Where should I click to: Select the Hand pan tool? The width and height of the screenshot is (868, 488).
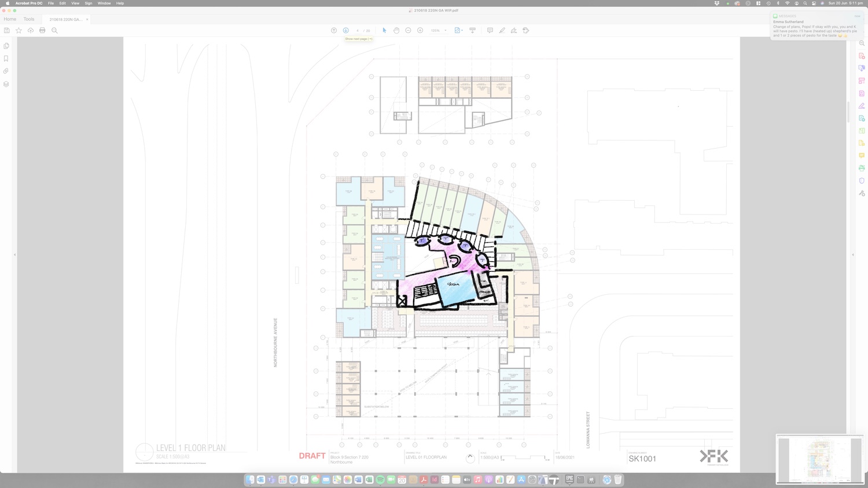[x=396, y=31]
